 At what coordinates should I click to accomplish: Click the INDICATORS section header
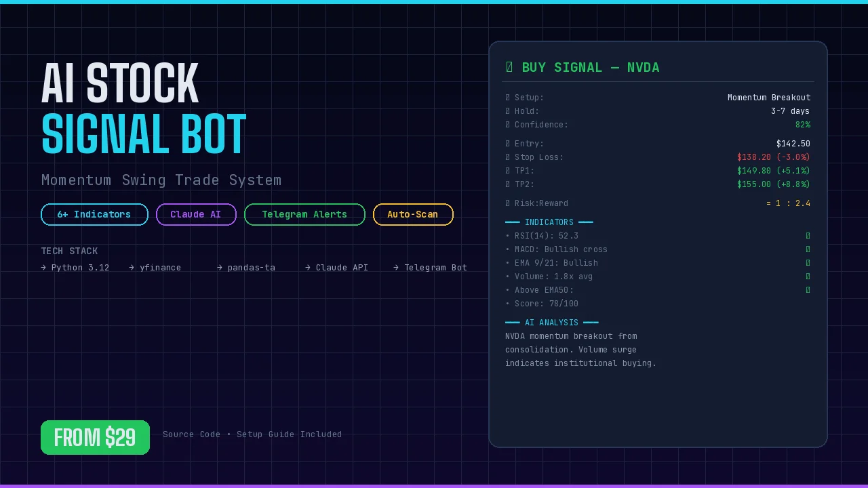point(549,222)
